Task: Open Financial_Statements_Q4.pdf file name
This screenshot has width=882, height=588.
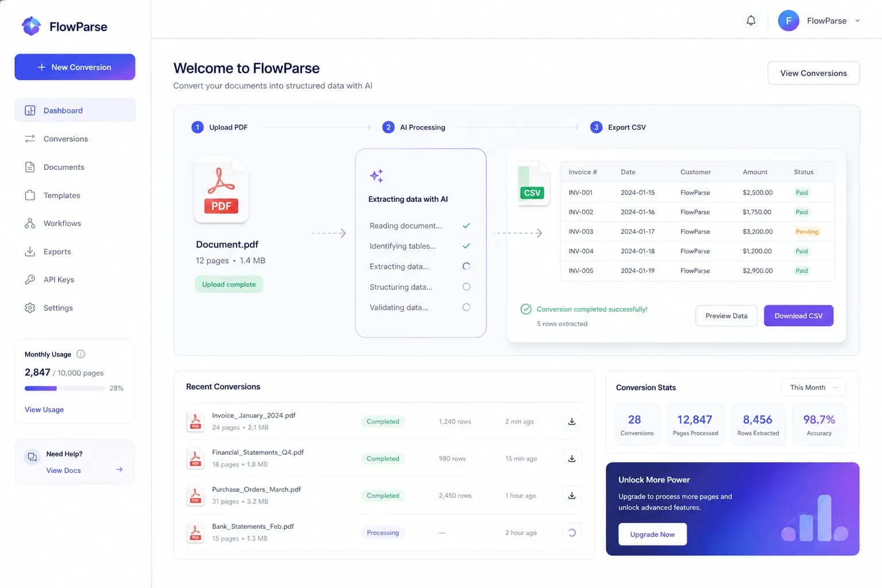Action: [257, 452]
